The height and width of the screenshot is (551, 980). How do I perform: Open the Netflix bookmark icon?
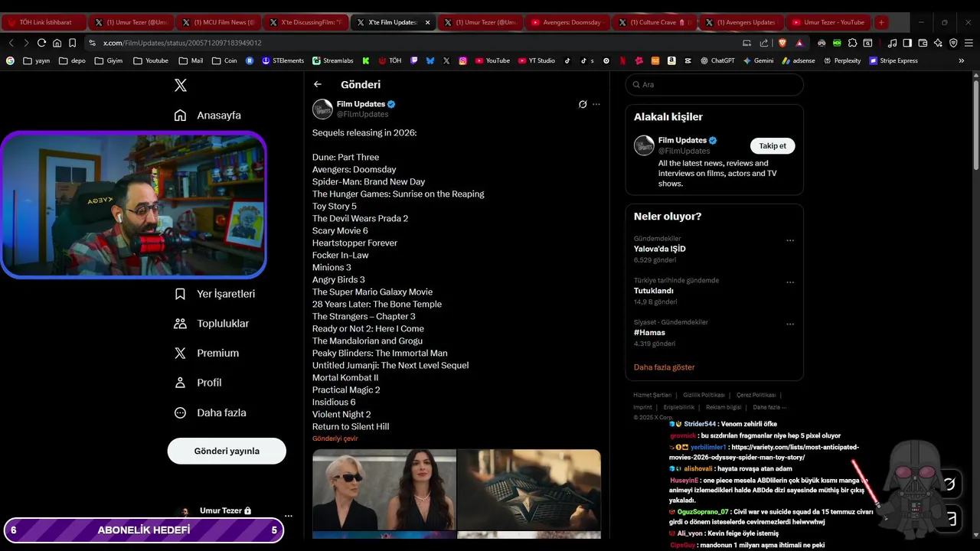pos(622,60)
